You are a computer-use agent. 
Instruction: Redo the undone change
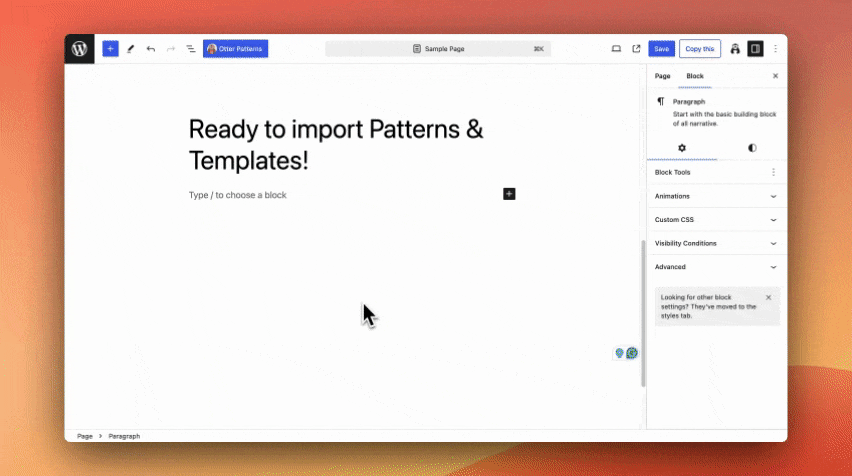click(171, 49)
